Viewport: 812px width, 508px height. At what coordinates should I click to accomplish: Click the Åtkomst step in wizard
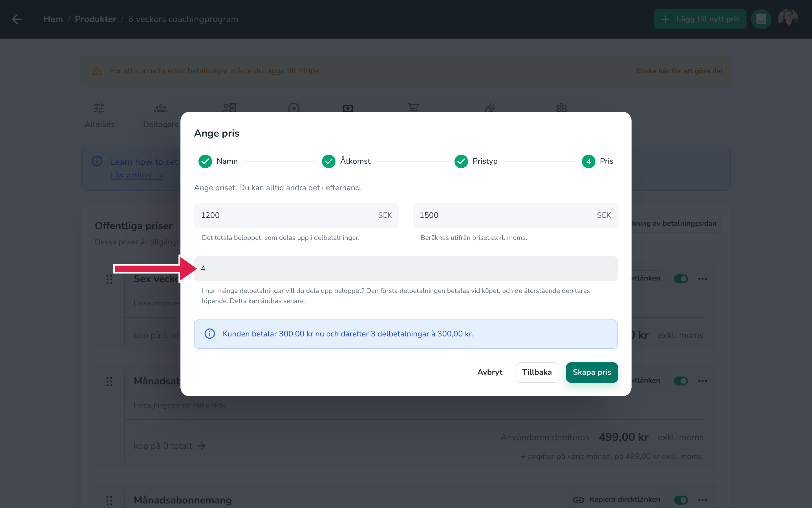point(346,161)
